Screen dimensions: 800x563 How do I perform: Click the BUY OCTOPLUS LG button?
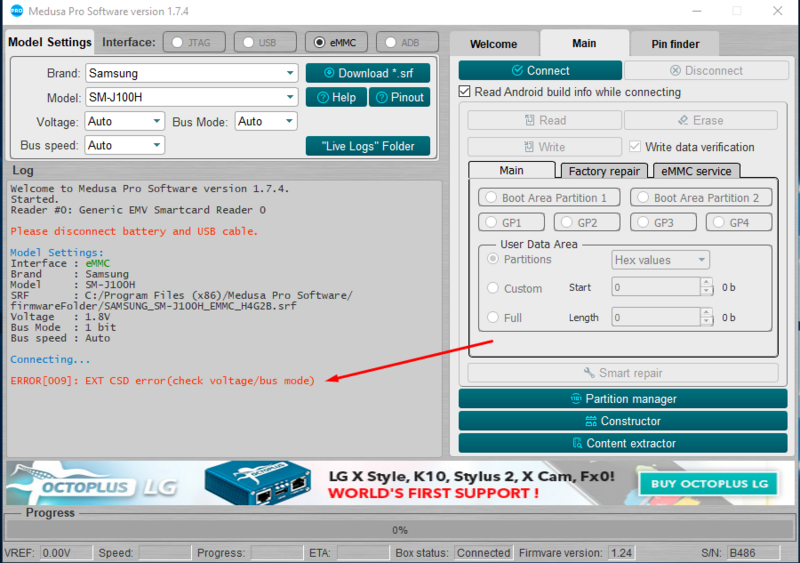(709, 483)
